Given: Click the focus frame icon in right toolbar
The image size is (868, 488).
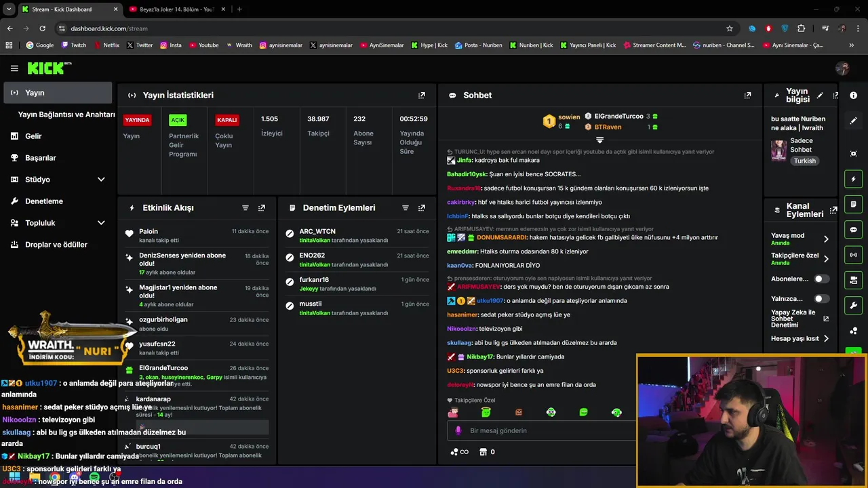Looking at the screenshot, I should tap(853, 154).
